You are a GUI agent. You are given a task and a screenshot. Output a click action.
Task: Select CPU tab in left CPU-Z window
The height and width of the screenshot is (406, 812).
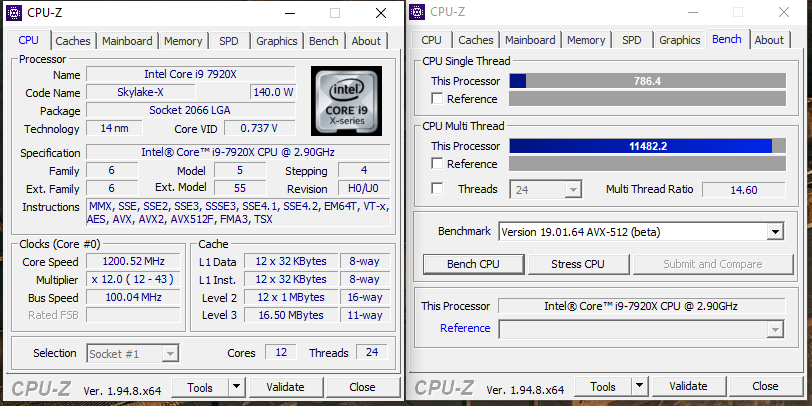click(x=28, y=40)
